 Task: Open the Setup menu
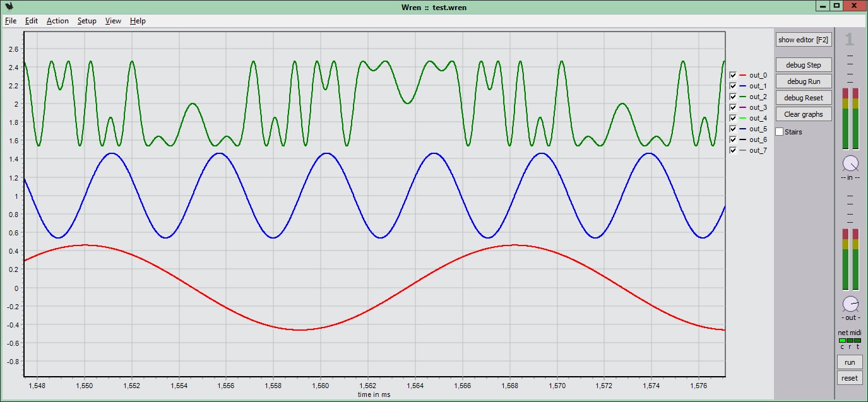87,21
